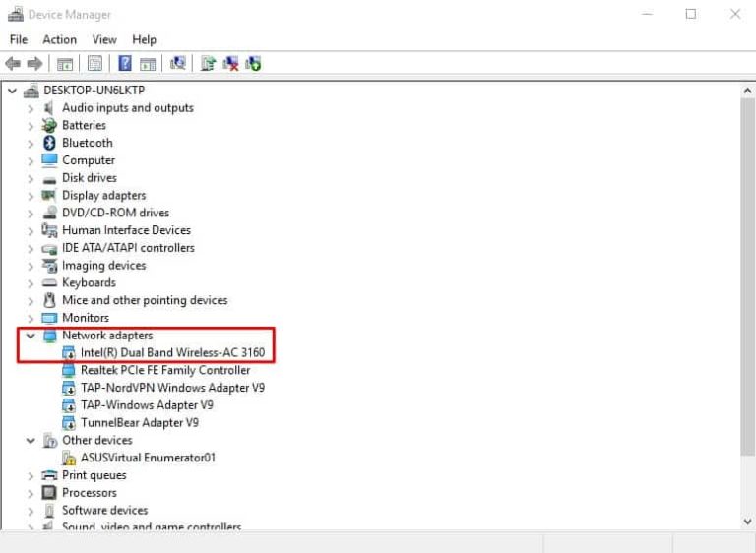Image resolution: width=756 pixels, height=553 pixels.
Task: Click the Update driver software icon
Action: pos(208,64)
